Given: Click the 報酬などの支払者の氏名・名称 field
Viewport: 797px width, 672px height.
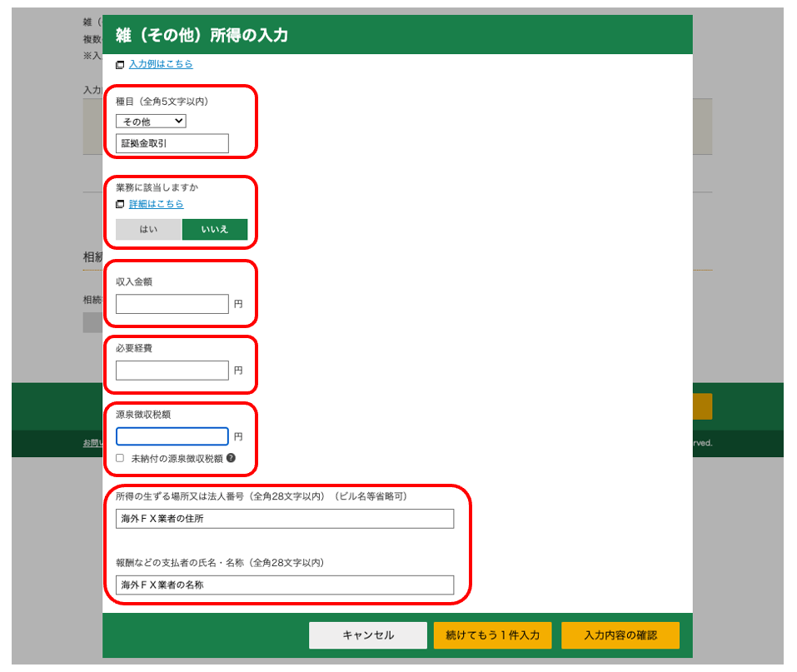Looking at the screenshot, I should point(285,585).
